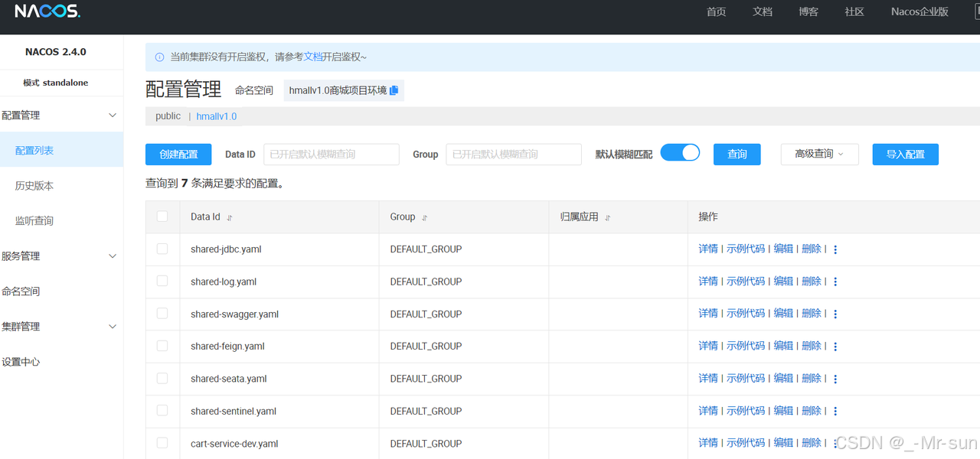Open 社区 in top navigation
Viewport: 980px width, 459px height.
(x=854, y=11)
